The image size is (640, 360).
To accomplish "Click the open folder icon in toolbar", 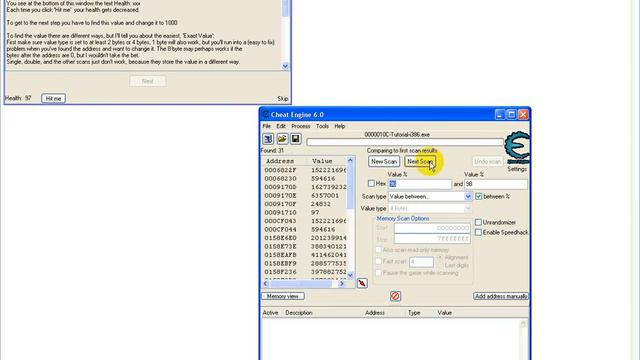I will coord(282,139).
